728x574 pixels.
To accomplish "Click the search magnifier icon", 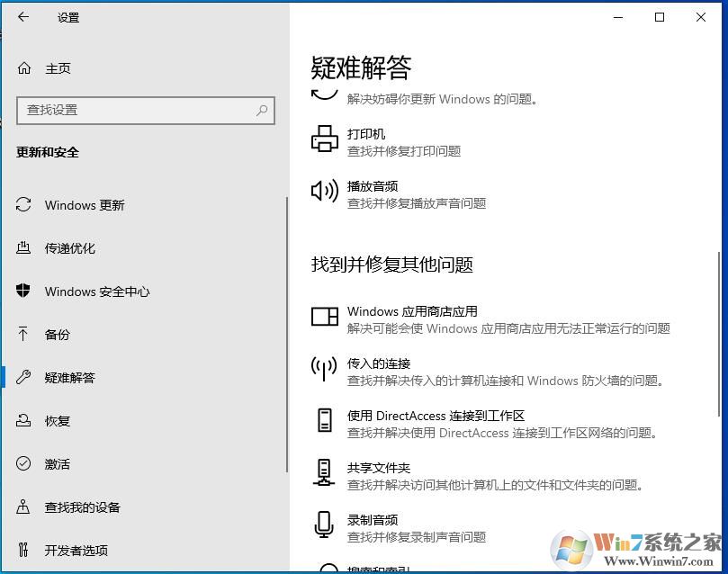I will [262, 111].
